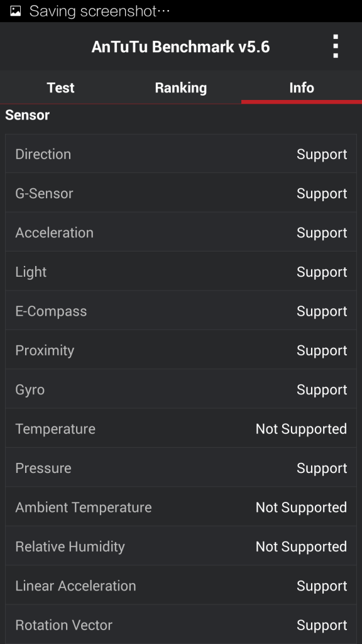This screenshot has width=362, height=644.
Task: Tap the Proximity sensor row
Action: (x=181, y=350)
